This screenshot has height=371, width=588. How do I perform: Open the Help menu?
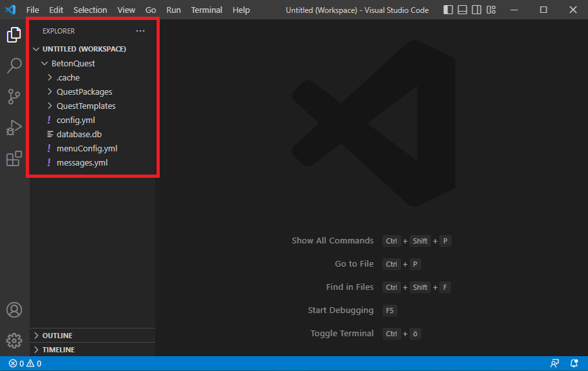click(241, 10)
